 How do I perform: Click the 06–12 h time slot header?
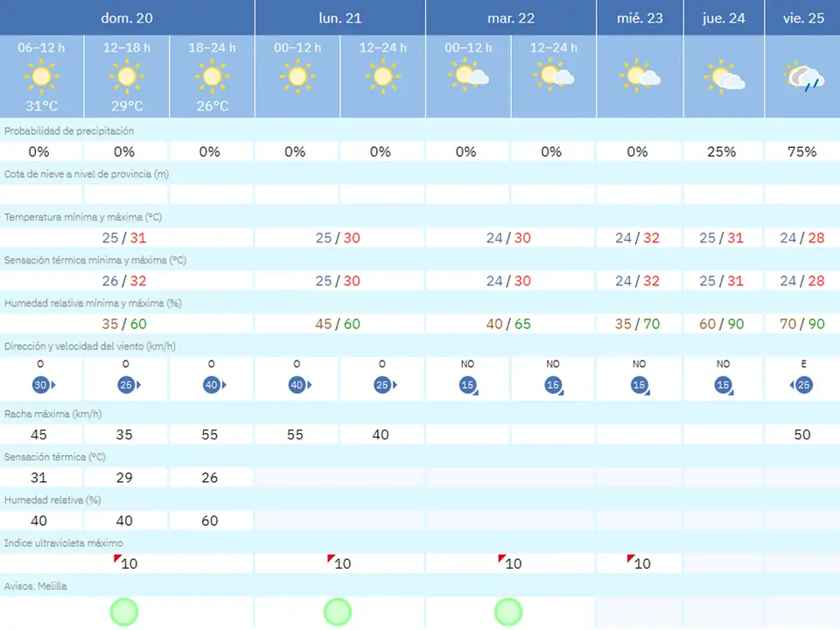click(41, 47)
